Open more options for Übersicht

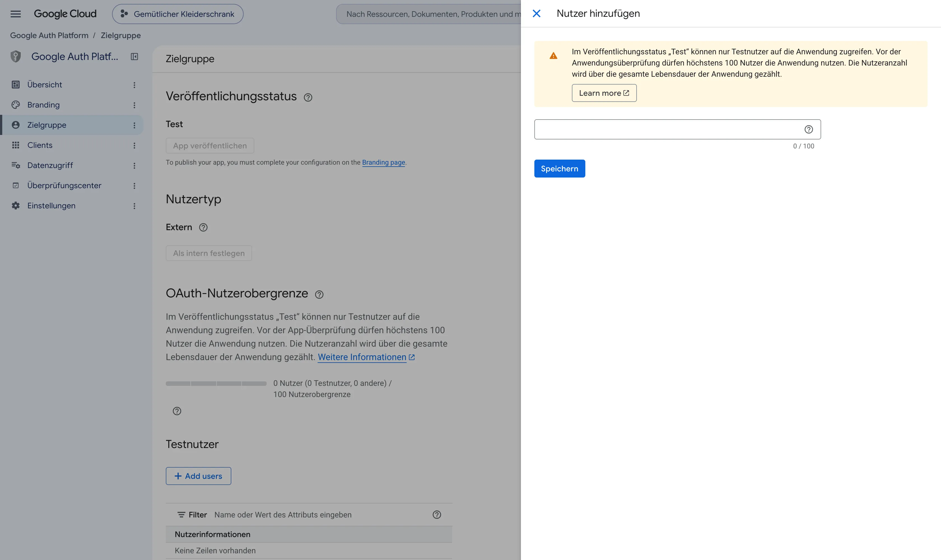point(134,85)
